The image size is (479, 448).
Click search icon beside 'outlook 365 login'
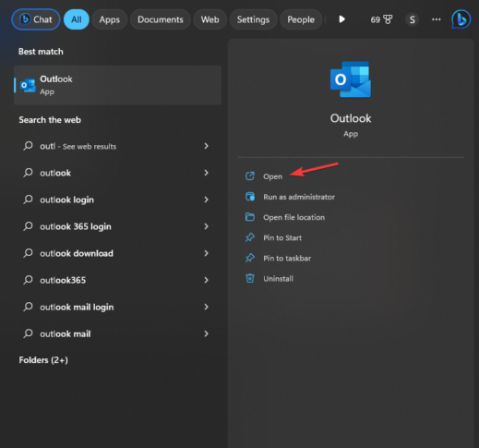(28, 226)
